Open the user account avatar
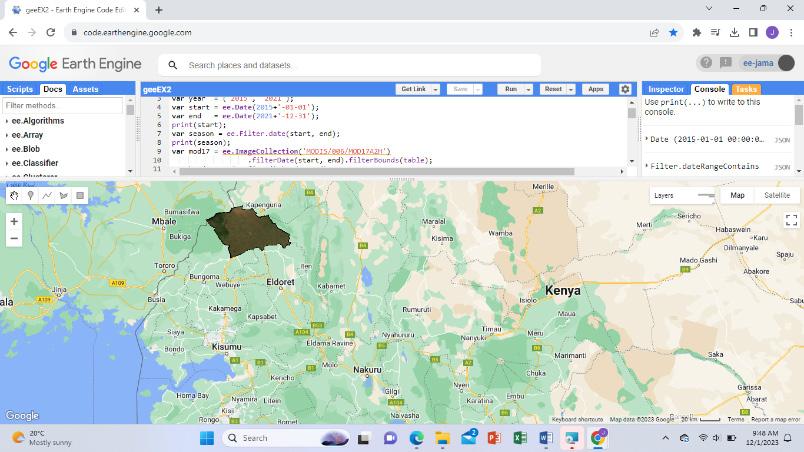The height and width of the screenshot is (452, 804). 786,63
